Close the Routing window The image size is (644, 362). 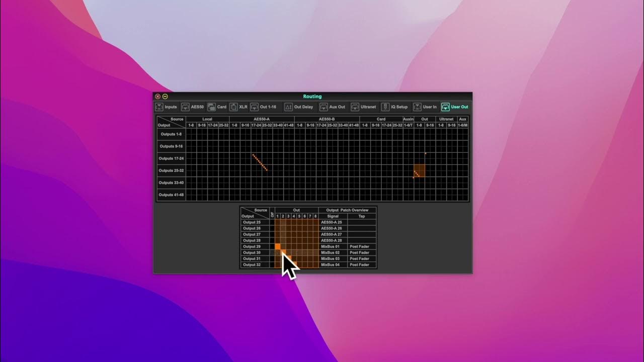[x=157, y=97]
